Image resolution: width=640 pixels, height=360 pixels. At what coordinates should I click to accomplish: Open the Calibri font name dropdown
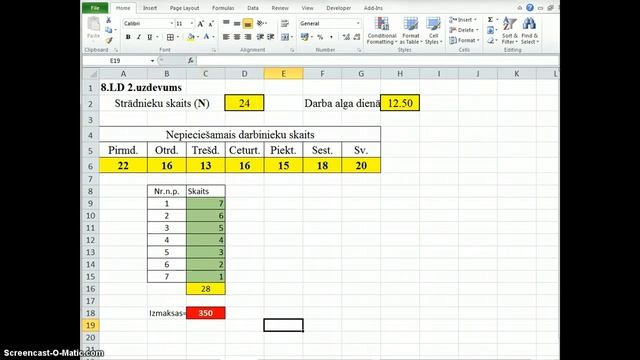click(x=171, y=24)
